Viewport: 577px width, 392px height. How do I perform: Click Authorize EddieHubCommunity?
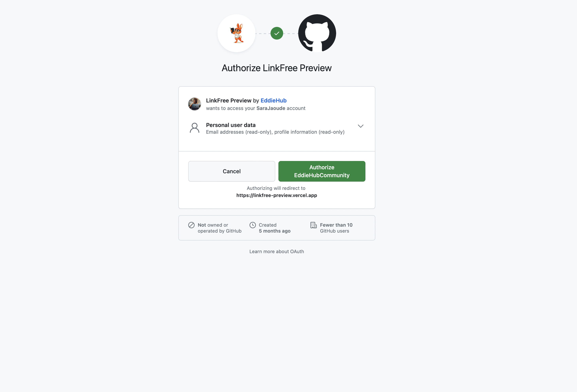click(322, 171)
